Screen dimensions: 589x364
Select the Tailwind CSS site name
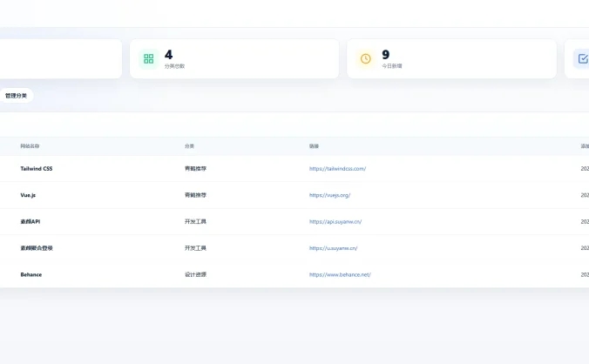pyautogui.click(x=37, y=169)
